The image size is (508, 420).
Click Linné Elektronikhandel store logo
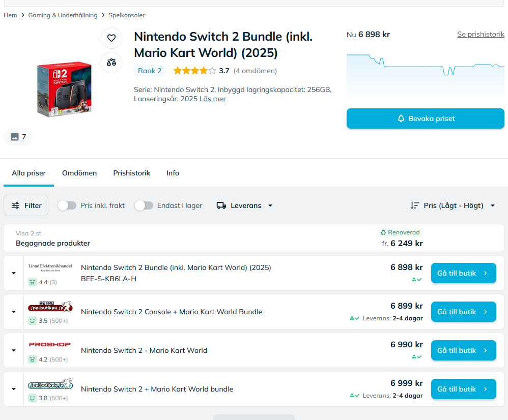[50, 267]
